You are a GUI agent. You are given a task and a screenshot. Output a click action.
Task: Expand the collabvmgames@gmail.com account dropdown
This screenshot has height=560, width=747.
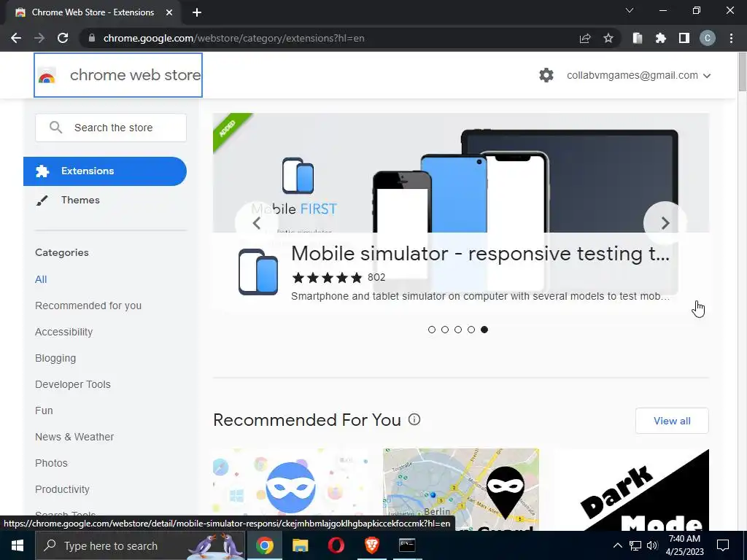coord(638,75)
